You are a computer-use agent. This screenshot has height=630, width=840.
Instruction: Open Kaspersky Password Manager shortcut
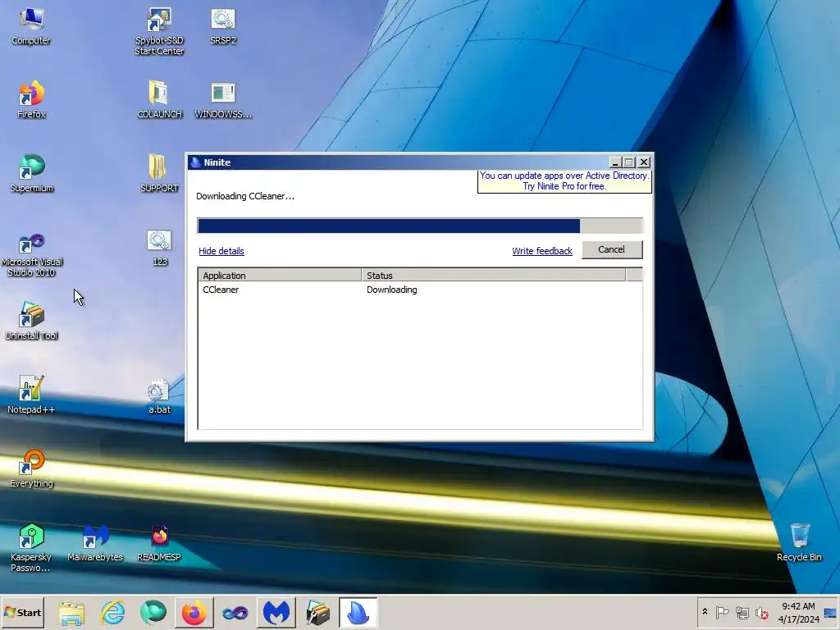(x=31, y=547)
